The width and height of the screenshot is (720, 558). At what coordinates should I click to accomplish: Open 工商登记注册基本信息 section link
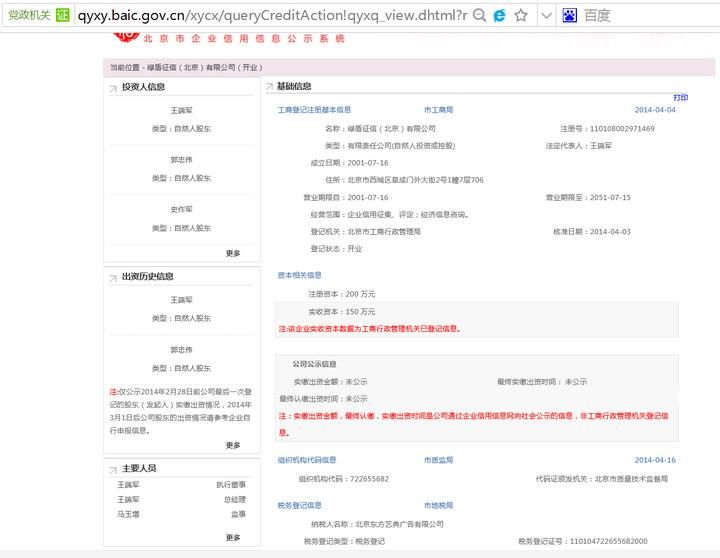[314, 110]
